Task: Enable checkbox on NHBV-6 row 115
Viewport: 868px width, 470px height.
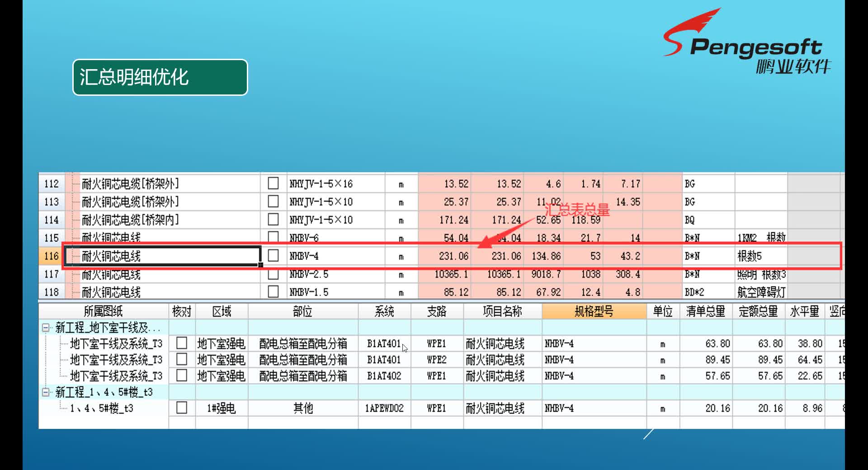Action: pyautogui.click(x=274, y=238)
